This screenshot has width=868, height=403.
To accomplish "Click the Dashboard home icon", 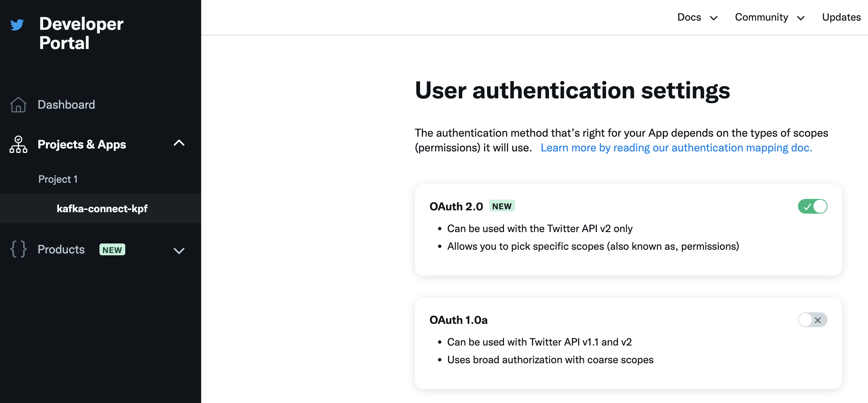I will tap(18, 105).
